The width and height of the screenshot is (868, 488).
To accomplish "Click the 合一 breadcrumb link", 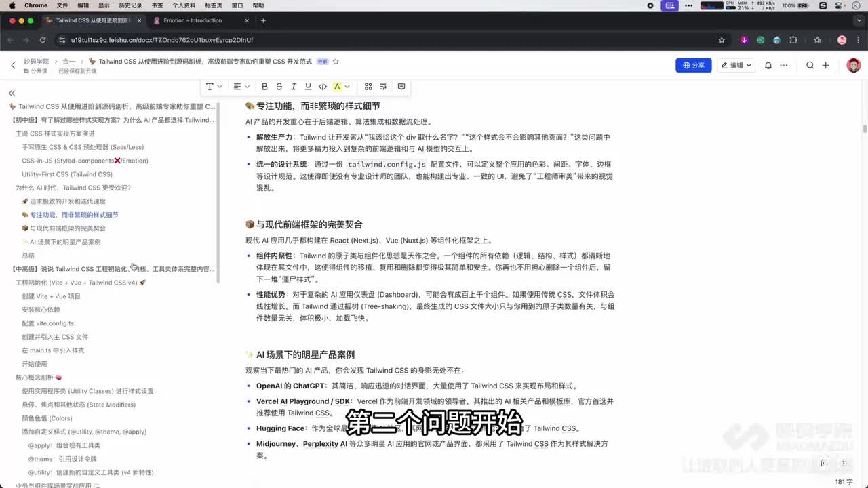I will coord(69,62).
